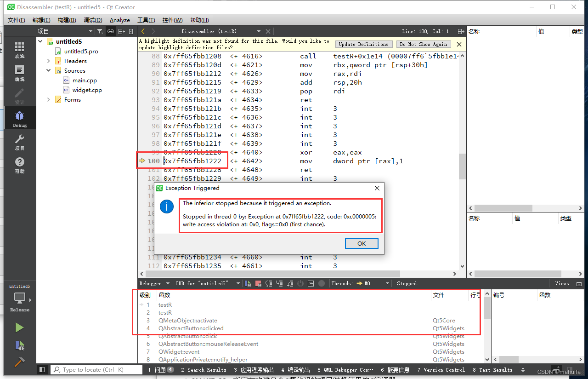Go back in editor history
This screenshot has height=379, width=588.
143,31
